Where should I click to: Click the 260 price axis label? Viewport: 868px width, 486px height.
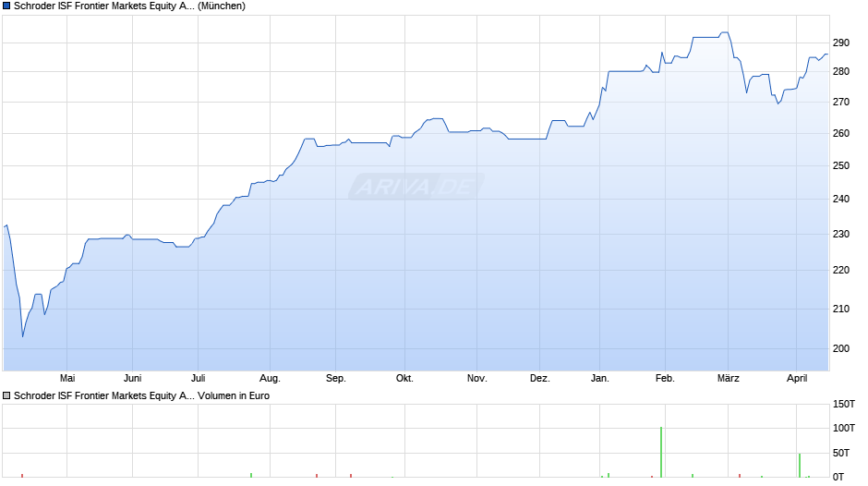841,134
